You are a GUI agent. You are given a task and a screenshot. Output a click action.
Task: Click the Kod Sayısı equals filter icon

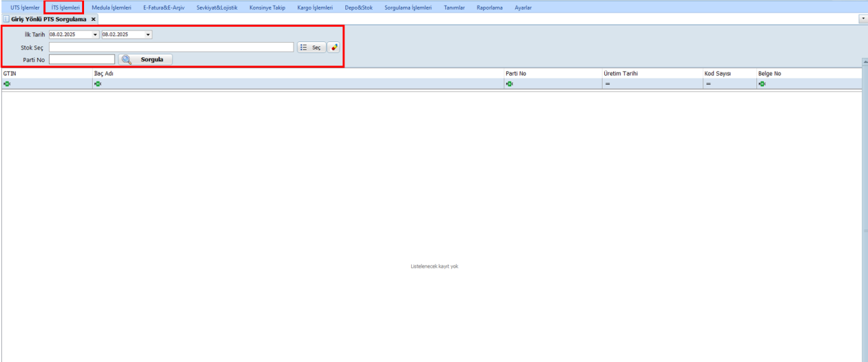point(707,84)
